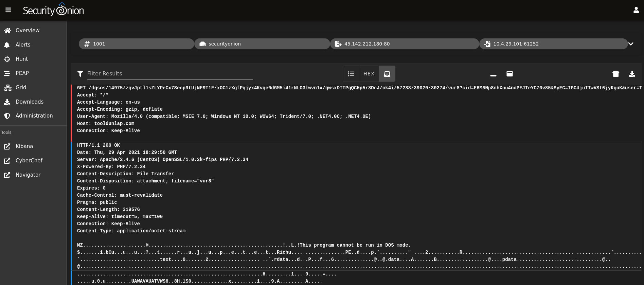Click the MZ DOS mode payload line
The image size is (644, 285).
click(x=244, y=245)
